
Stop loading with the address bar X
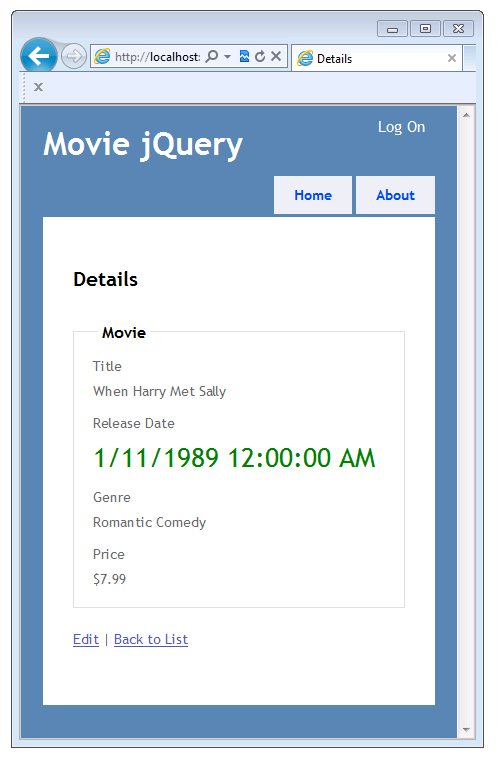276,57
